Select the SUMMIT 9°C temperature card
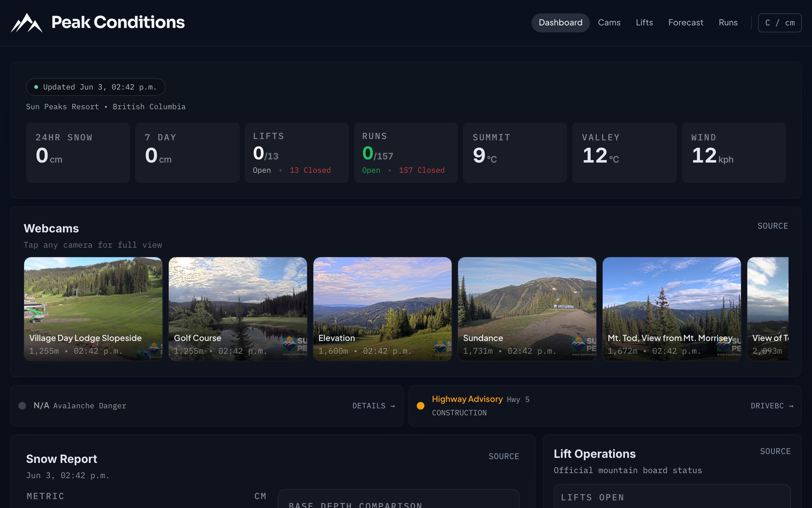Screen dimensions: 812x508 click(x=515, y=152)
